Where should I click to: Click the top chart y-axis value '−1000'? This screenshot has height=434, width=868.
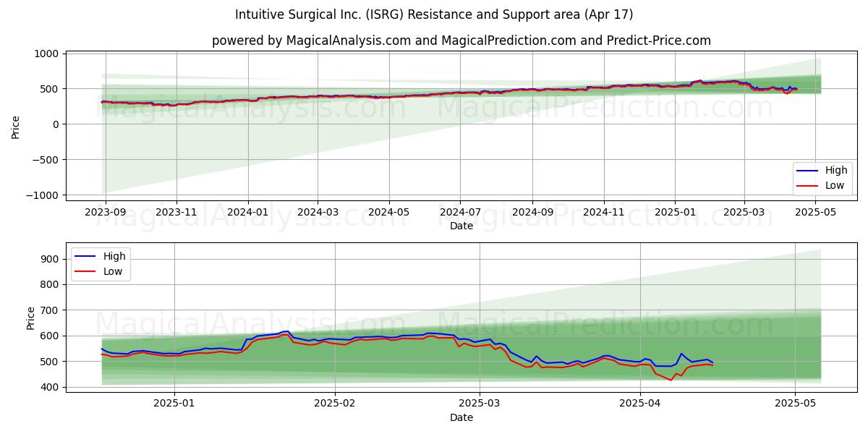pos(43,195)
